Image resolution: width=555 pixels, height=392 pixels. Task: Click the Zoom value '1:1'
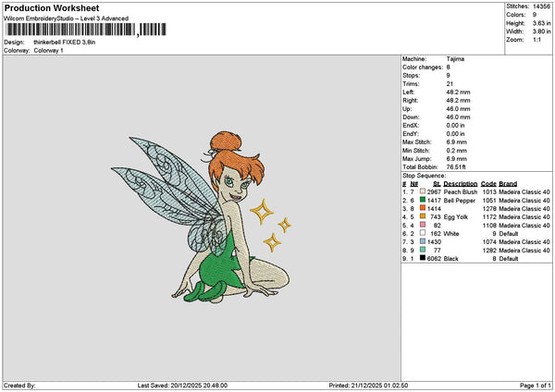(x=536, y=40)
